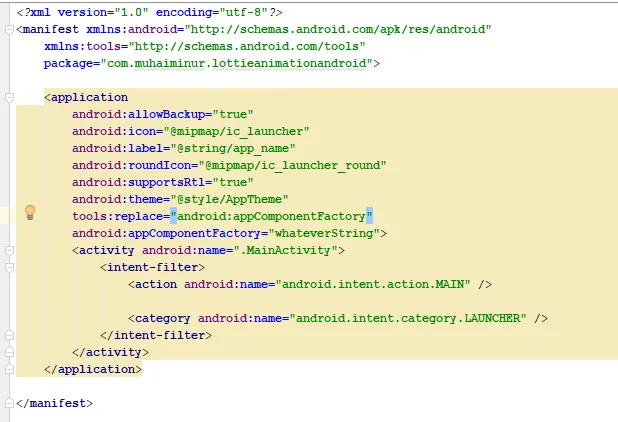Click the opening application tag text
Viewport: 618px width, 422px height.
(86, 97)
